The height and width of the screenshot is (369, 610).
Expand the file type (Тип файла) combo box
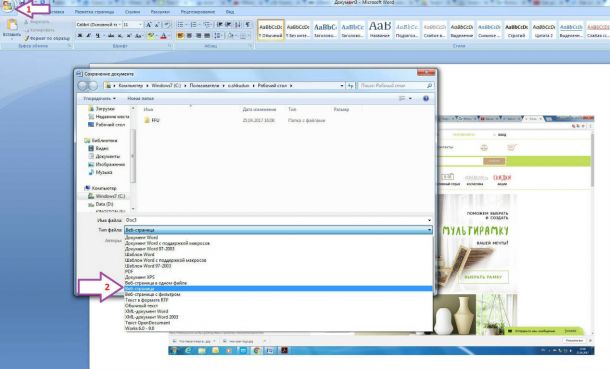tap(278, 230)
